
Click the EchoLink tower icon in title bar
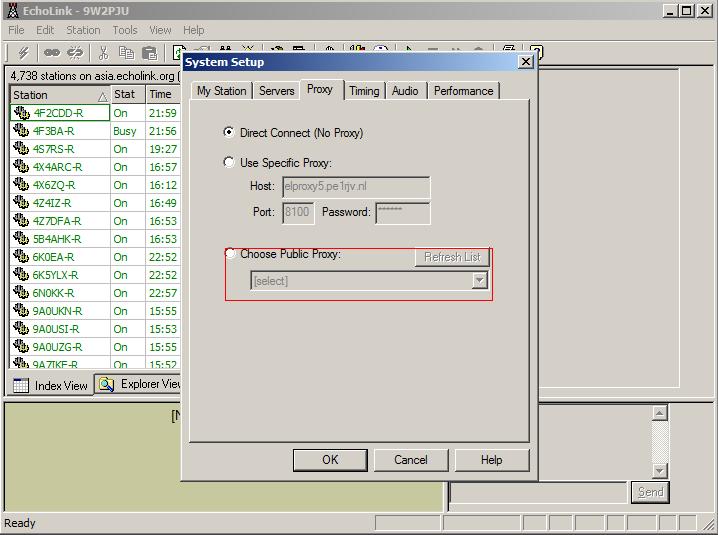pos(13,10)
